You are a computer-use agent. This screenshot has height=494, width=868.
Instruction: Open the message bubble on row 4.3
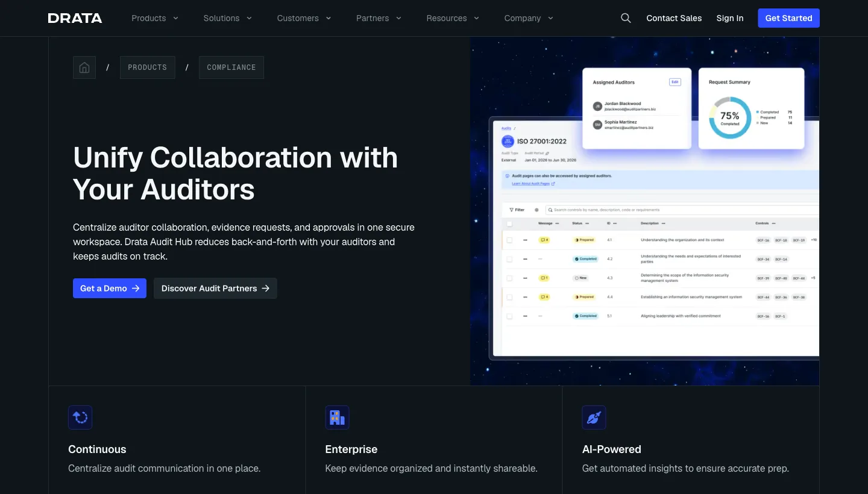[x=544, y=278]
